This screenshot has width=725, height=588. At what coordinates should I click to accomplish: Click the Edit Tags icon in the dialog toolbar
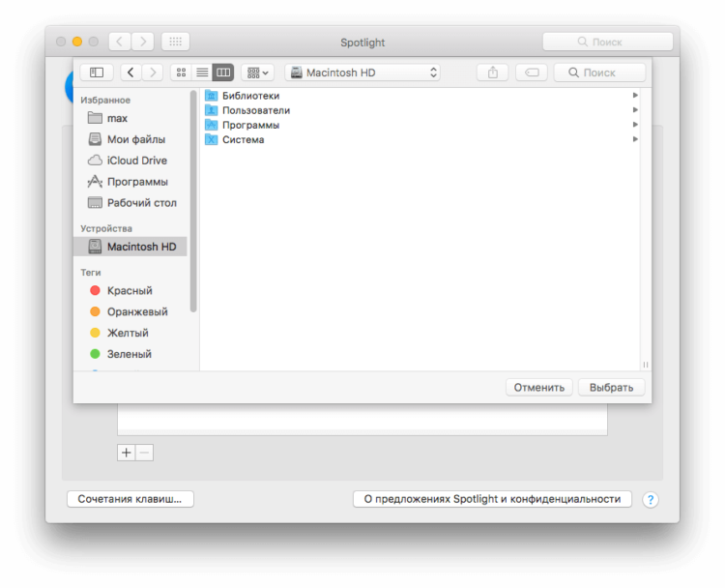(532, 73)
